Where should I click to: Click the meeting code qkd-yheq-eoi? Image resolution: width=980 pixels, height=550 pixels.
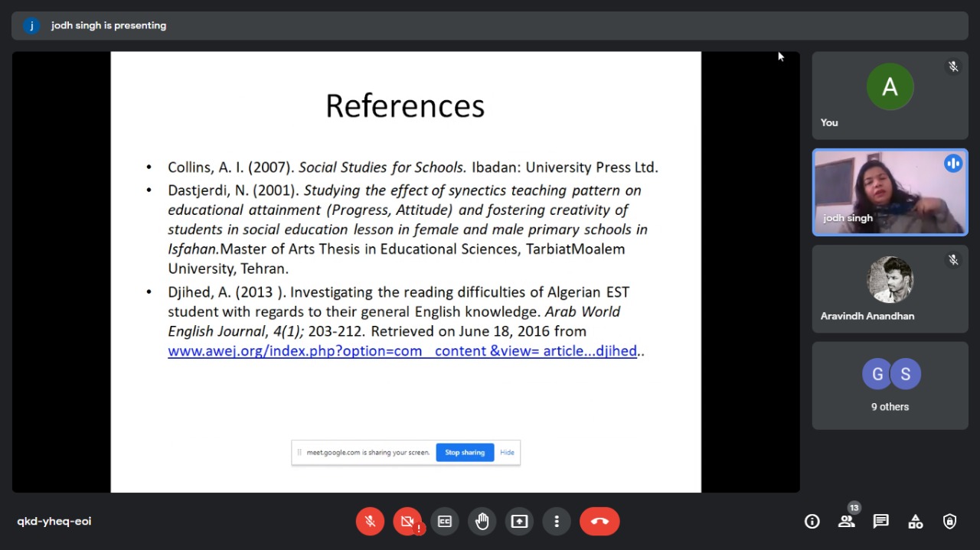54,522
